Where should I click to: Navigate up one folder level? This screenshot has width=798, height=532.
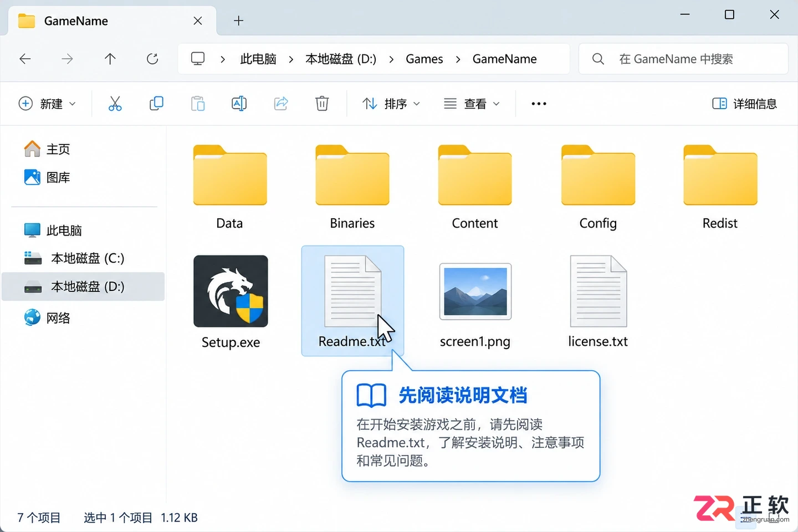[110, 59]
